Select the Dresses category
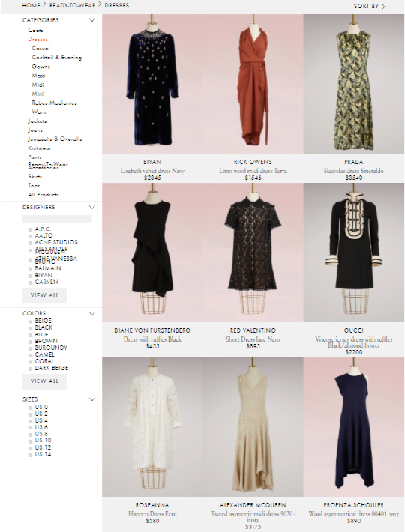The height and width of the screenshot is (532, 405). click(x=37, y=40)
